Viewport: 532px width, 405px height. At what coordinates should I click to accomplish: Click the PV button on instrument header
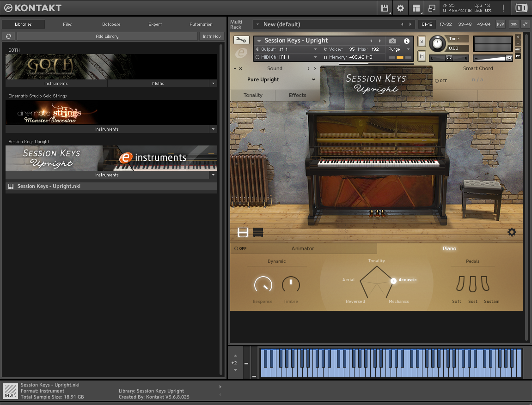(x=518, y=56)
